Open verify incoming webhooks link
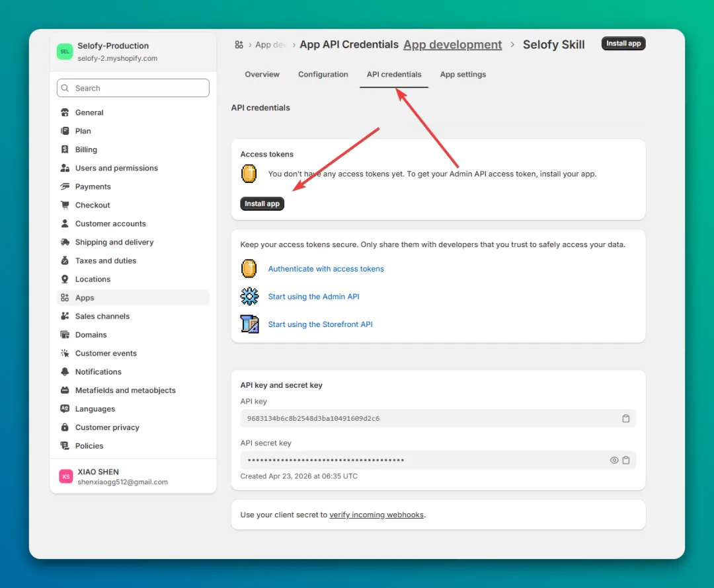714x588 pixels. point(376,515)
